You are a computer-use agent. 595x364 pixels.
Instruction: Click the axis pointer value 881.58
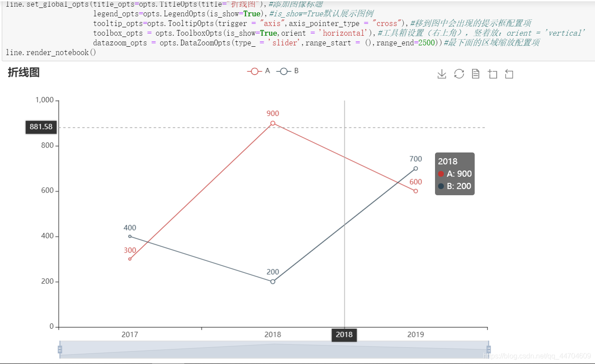click(41, 127)
